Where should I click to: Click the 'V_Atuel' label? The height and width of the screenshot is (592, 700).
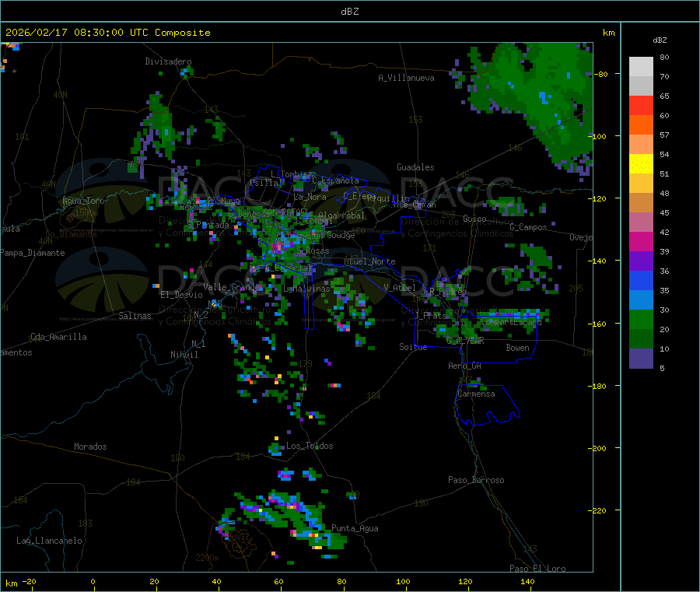(x=400, y=288)
